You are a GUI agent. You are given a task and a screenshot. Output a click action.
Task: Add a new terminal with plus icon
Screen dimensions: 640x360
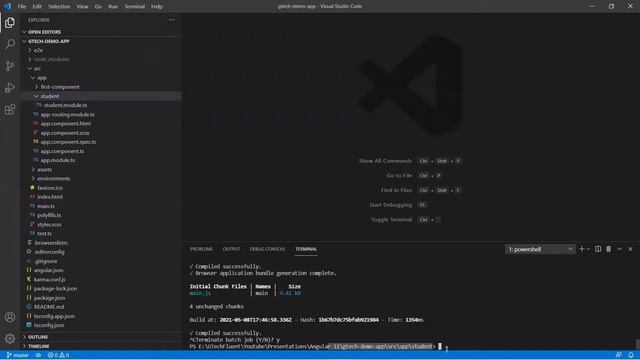[x=582, y=249]
